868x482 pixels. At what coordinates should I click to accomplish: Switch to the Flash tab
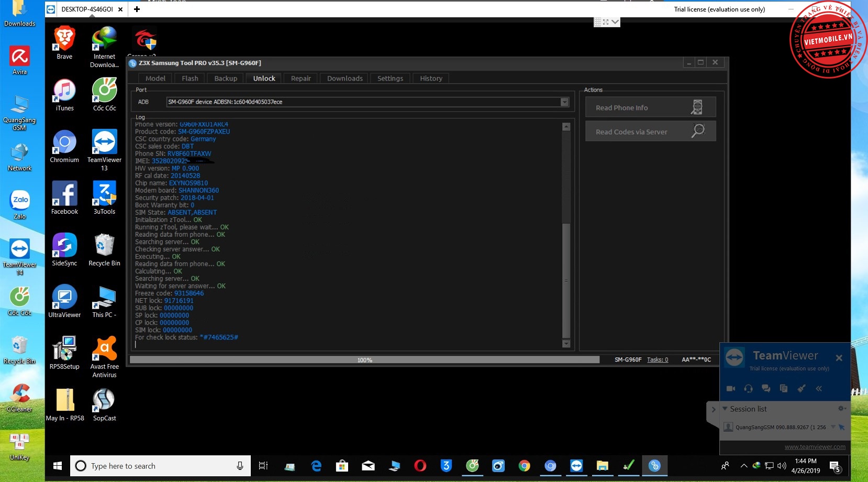point(190,78)
